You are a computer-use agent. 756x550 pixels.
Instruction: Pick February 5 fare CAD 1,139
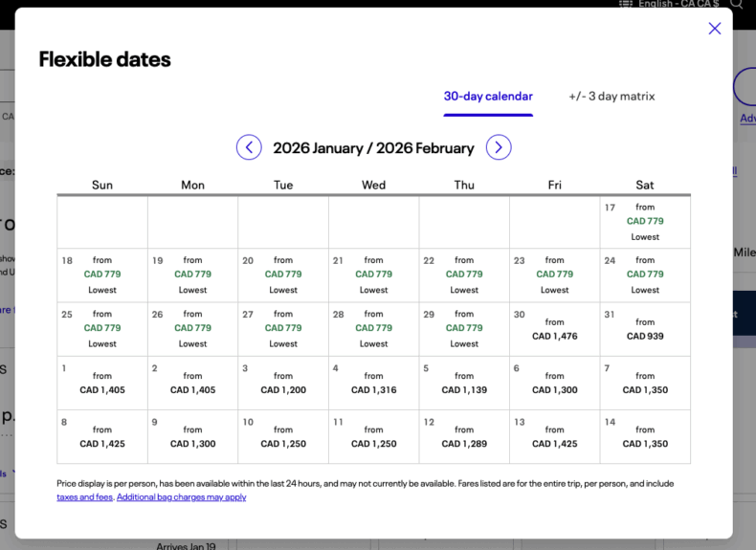pyautogui.click(x=464, y=384)
